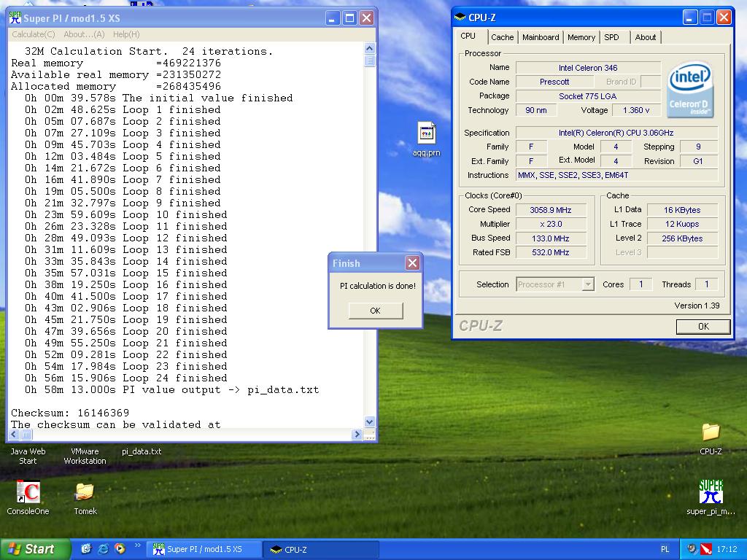
Task: Open the Help(H) menu
Action: [x=126, y=34]
